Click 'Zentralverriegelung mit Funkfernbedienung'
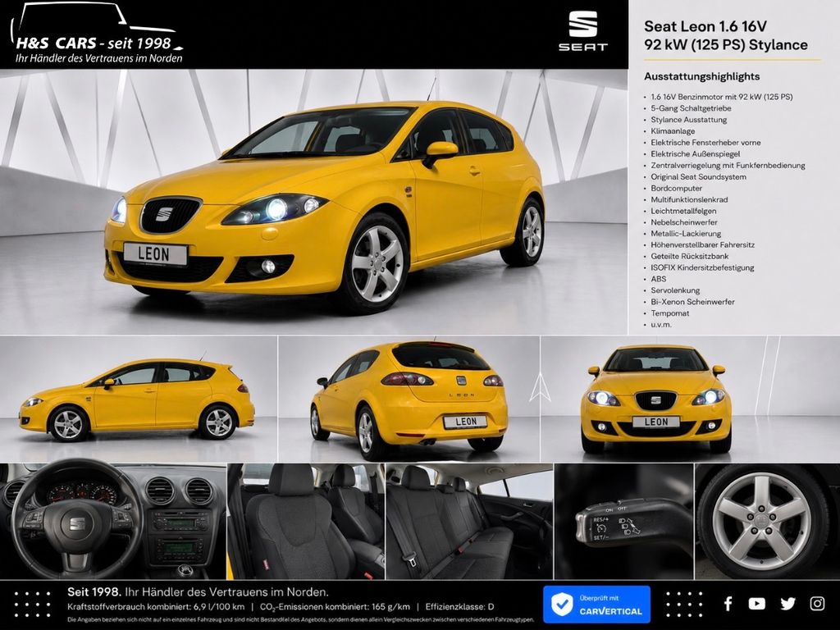840x630 pixels. 728,165
